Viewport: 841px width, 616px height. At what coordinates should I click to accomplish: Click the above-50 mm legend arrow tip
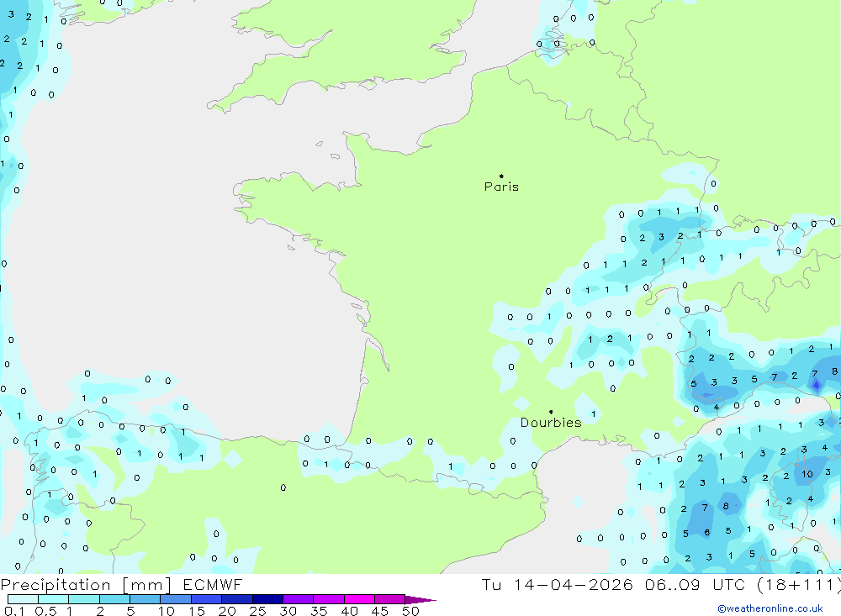point(421,600)
